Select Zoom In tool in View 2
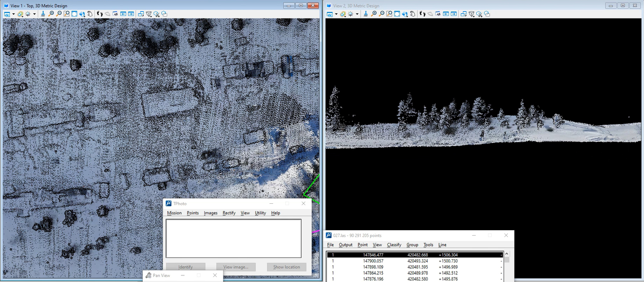The width and height of the screenshot is (644, 282). click(374, 14)
